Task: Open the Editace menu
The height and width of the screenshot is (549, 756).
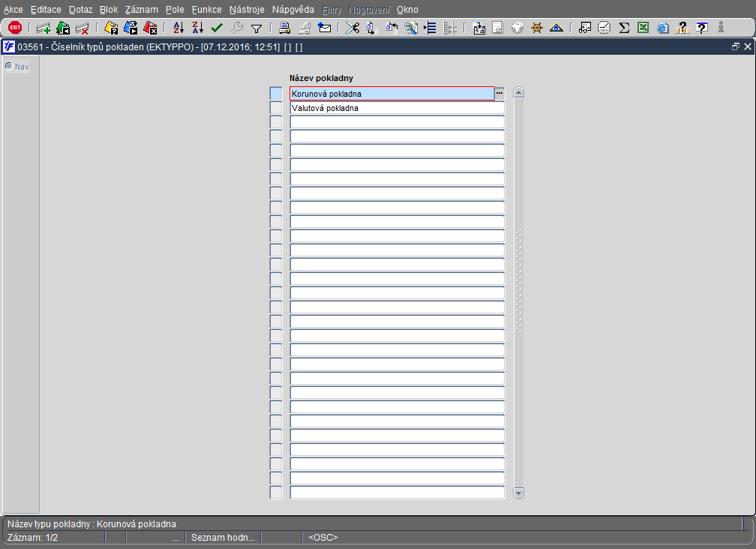Action: pos(46,10)
